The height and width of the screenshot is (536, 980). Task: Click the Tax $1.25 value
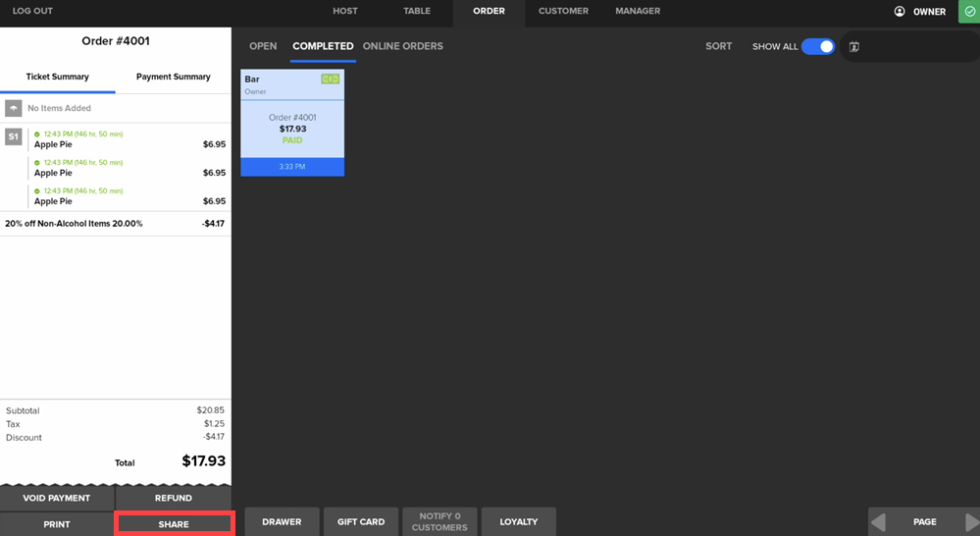tap(214, 423)
